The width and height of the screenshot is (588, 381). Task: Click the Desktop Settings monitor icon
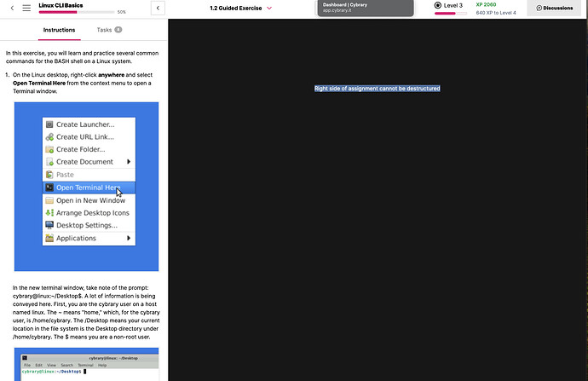pyautogui.click(x=49, y=225)
